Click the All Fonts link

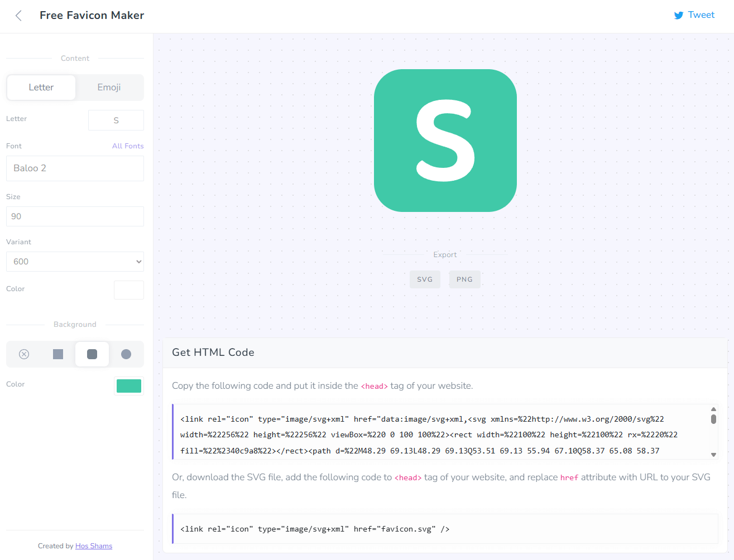tap(128, 146)
